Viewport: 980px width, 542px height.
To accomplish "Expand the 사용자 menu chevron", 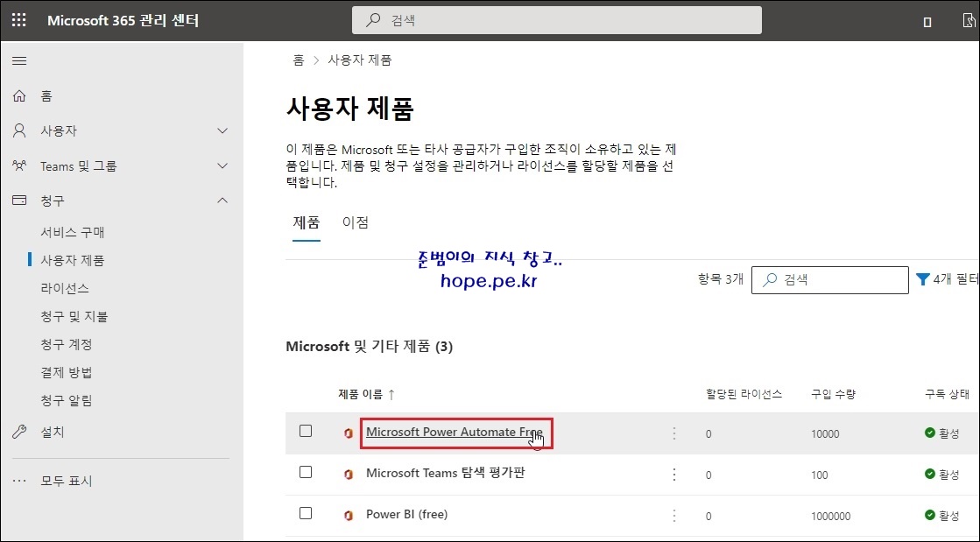I will coord(222,130).
